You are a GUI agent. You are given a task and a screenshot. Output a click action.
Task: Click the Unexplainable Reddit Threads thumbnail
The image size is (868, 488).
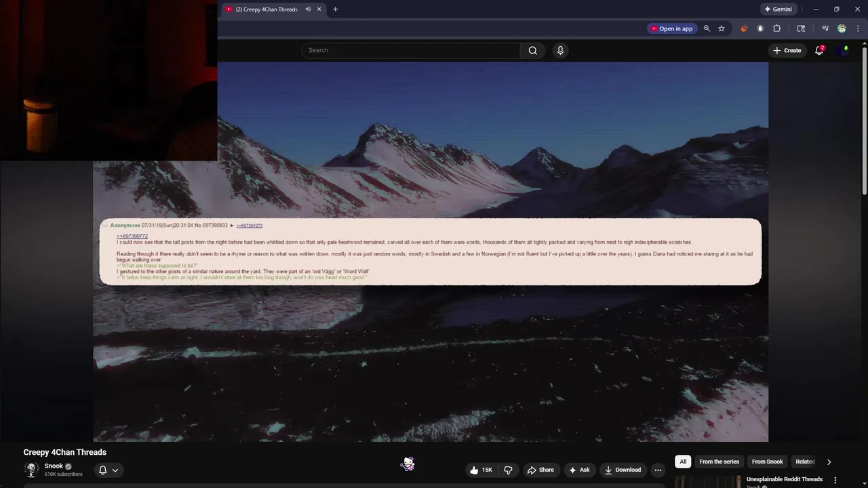point(707,482)
